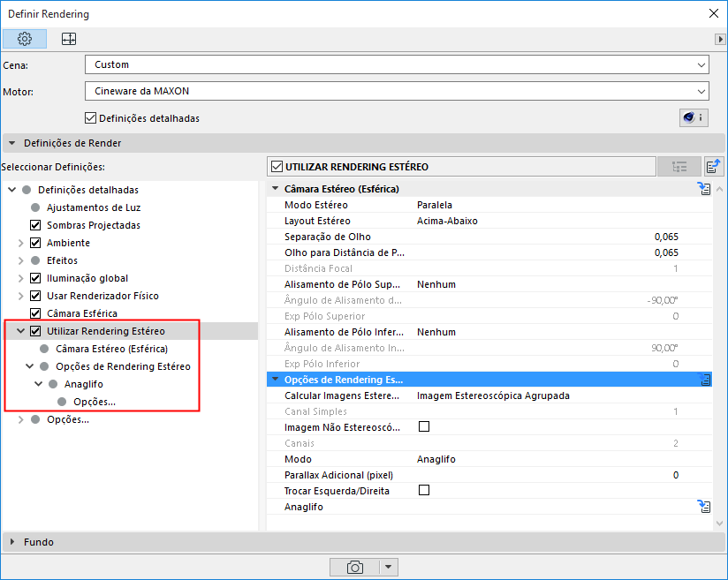The width and height of the screenshot is (728, 580).
Task: Edit Olho para Distância de P... value
Action: tap(666, 252)
